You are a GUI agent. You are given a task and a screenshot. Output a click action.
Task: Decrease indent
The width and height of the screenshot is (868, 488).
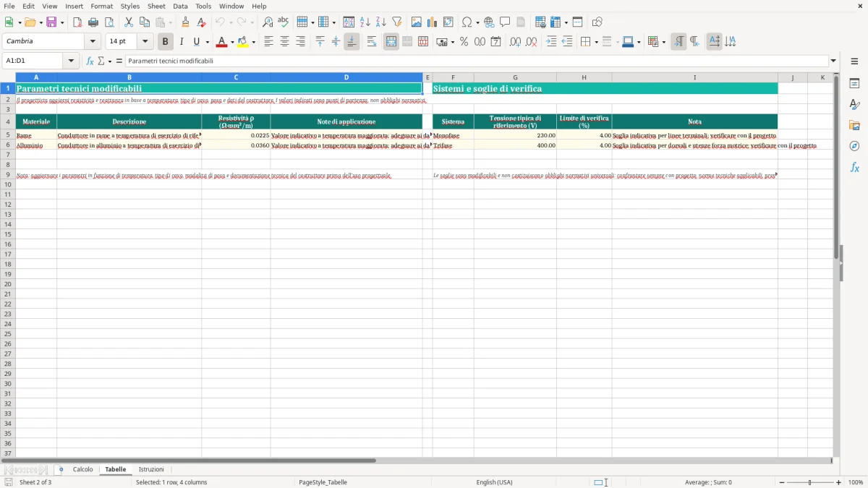click(x=567, y=42)
